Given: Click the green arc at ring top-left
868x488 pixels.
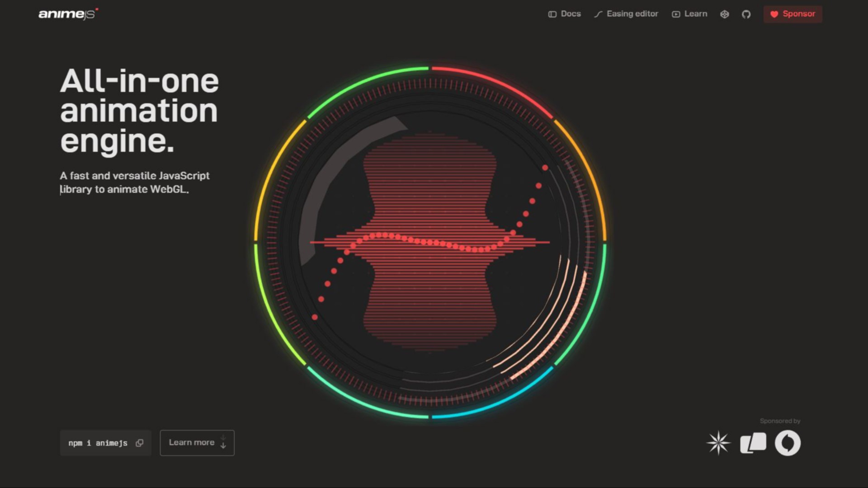Looking at the screenshot, I should pos(362,81).
